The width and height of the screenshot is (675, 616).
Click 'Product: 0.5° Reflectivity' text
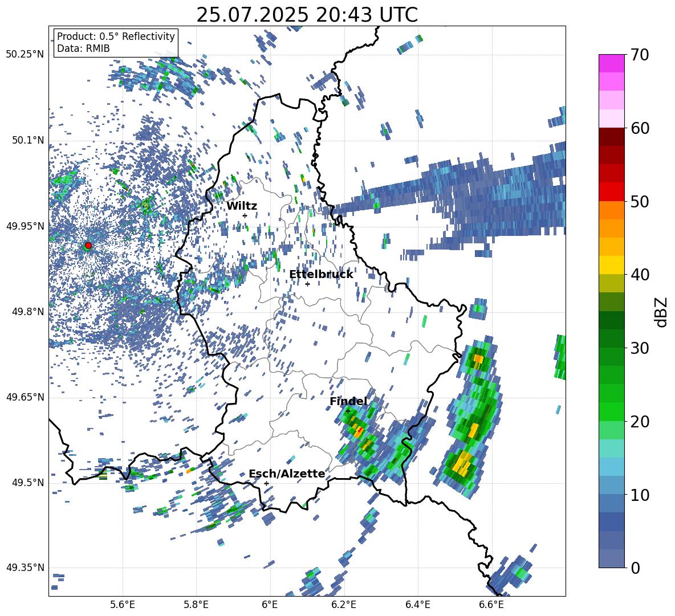click(116, 36)
